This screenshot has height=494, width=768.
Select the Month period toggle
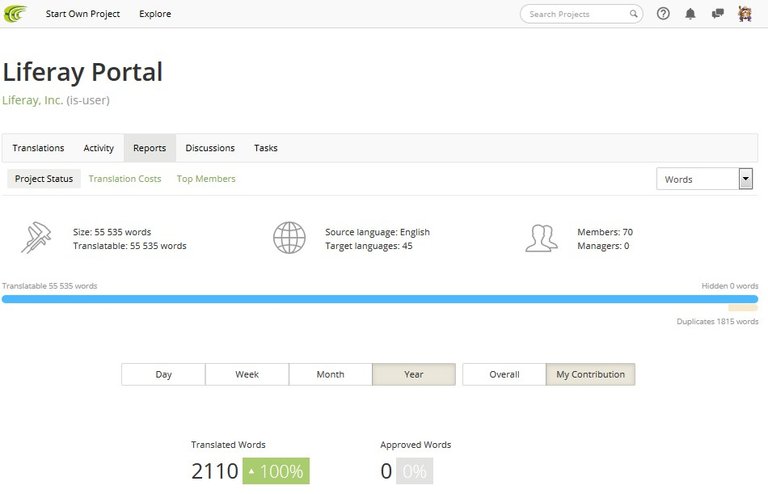[x=331, y=375]
